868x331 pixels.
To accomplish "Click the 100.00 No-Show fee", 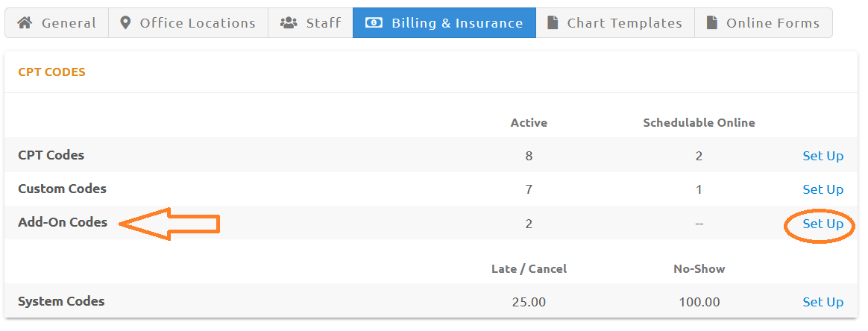I will (699, 302).
